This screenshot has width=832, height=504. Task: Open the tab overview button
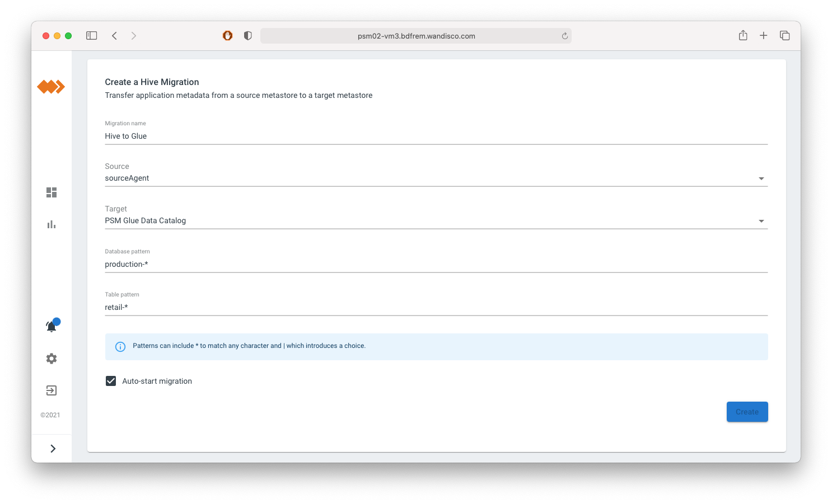point(784,36)
